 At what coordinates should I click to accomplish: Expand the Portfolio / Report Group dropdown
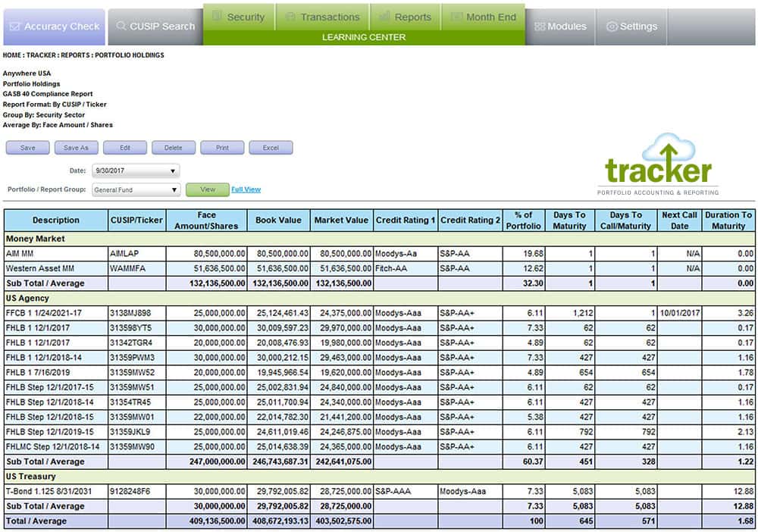click(136, 190)
